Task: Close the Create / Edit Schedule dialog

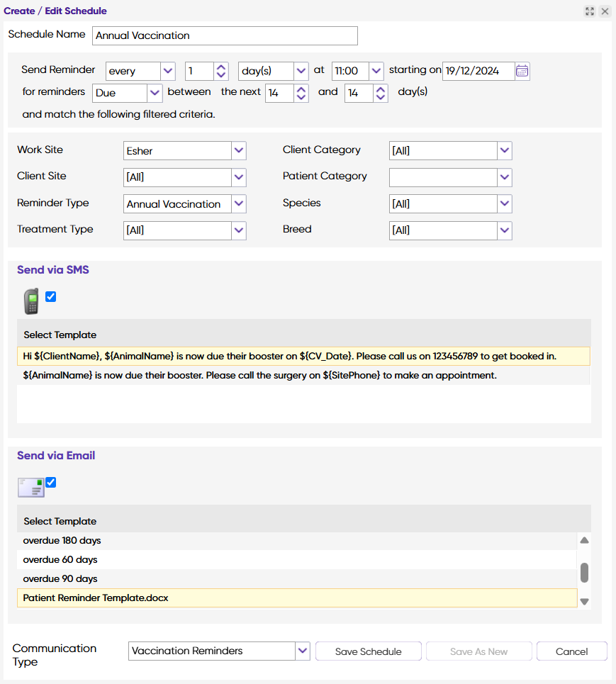Action: pos(605,11)
